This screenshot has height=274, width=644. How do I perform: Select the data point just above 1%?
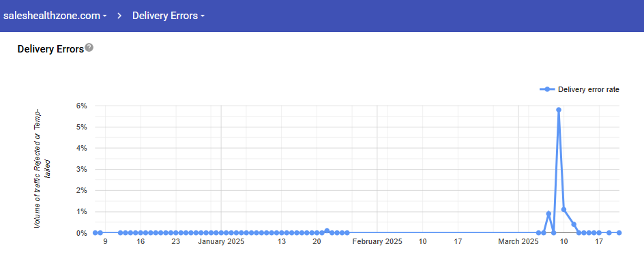[x=563, y=209]
